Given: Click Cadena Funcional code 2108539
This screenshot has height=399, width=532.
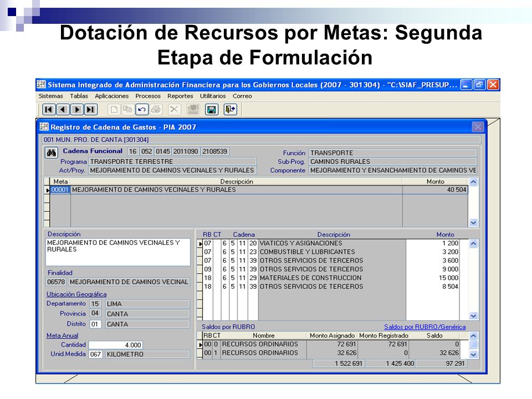Looking at the screenshot, I should click(x=215, y=151).
